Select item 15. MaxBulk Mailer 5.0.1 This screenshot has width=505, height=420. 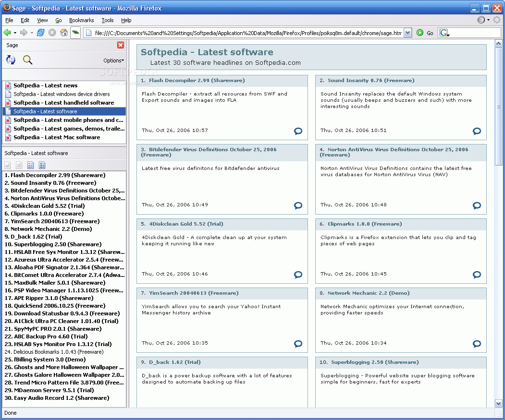[55, 283]
